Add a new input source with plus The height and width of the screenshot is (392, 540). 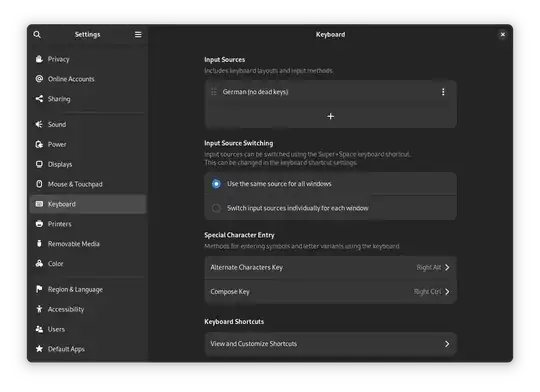pyautogui.click(x=330, y=116)
